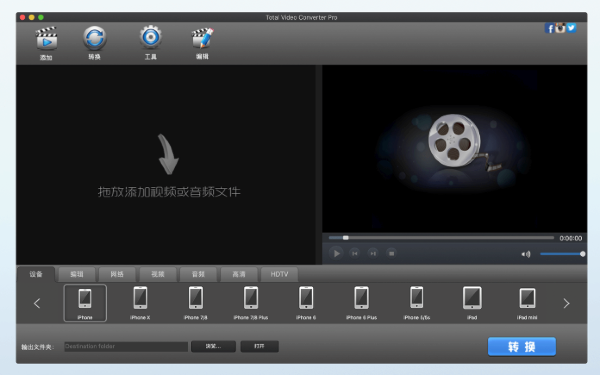This screenshot has width=600, height=375.
Task: Show previous device presets with left chevron
Action: pyautogui.click(x=37, y=303)
